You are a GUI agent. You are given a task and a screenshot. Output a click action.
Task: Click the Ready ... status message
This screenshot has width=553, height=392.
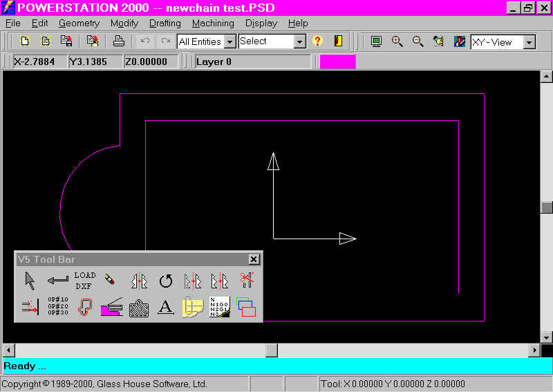coord(25,366)
